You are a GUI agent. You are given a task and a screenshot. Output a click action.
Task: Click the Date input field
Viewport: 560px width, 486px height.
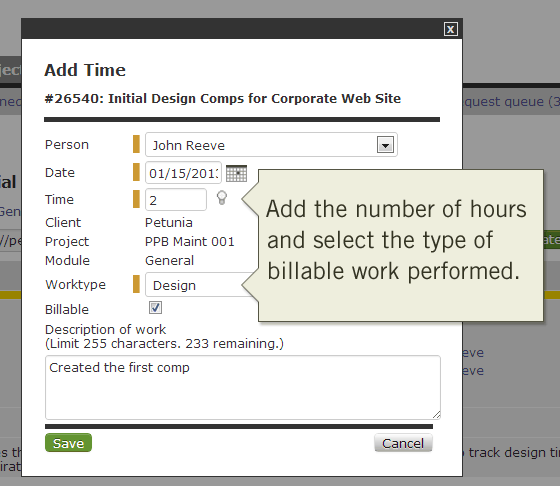[x=183, y=173]
